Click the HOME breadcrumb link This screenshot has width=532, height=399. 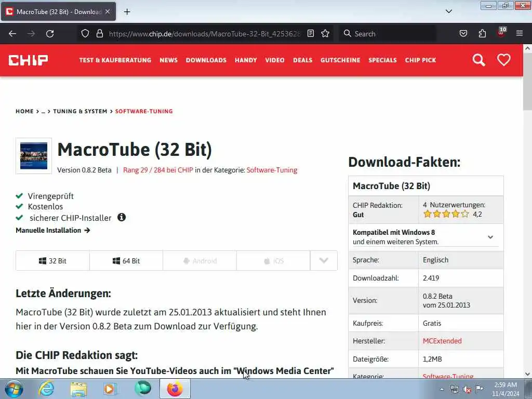[x=24, y=111]
